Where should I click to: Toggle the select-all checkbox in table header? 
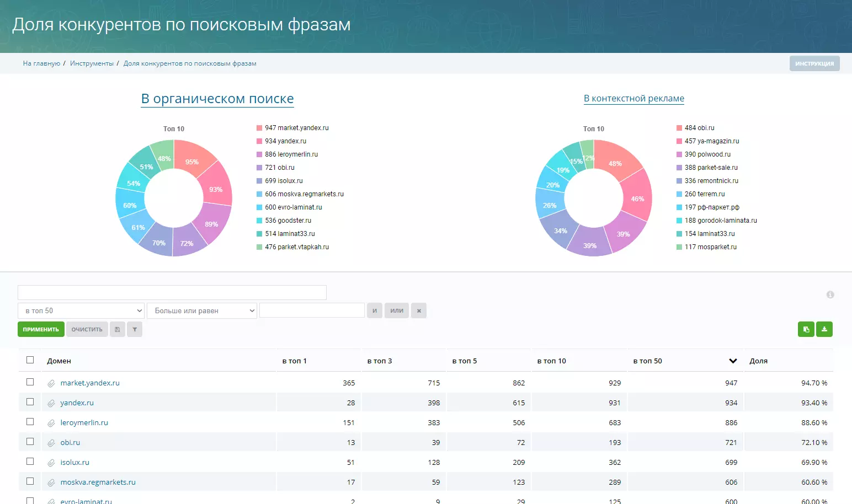(x=30, y=360)
